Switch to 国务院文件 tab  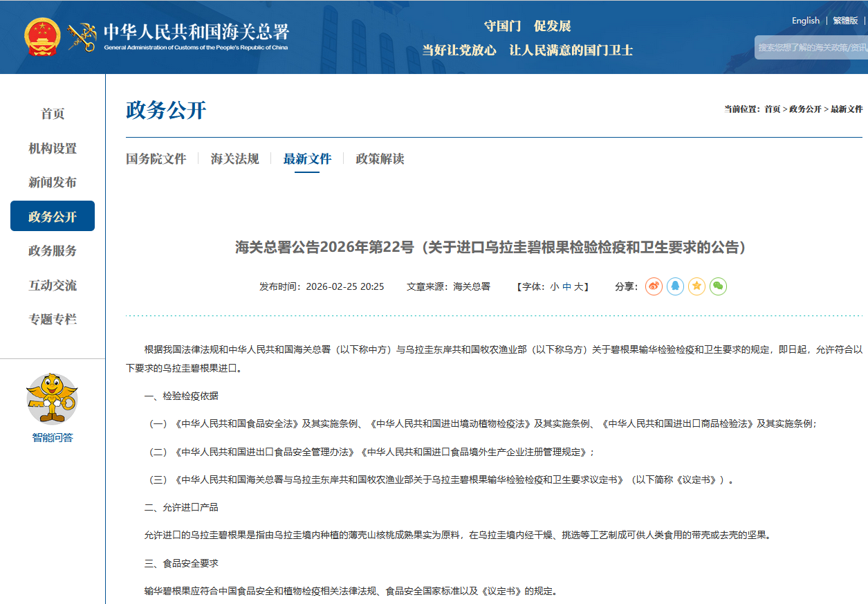pos(156,159)
